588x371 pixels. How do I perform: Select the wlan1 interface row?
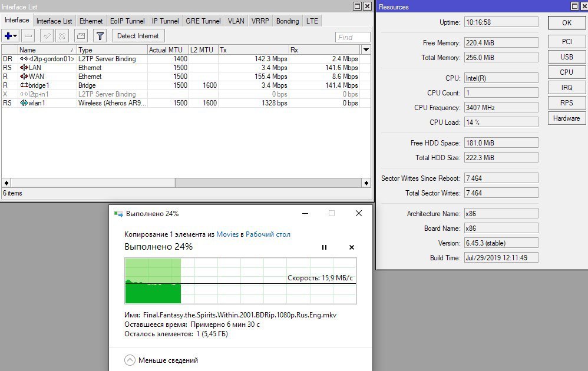[x=180, y=103]
